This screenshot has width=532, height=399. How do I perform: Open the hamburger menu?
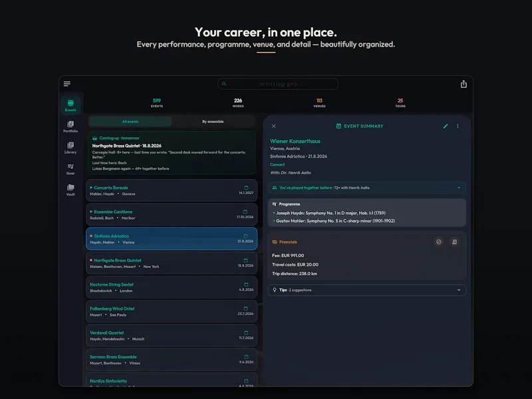pos(67,84)
